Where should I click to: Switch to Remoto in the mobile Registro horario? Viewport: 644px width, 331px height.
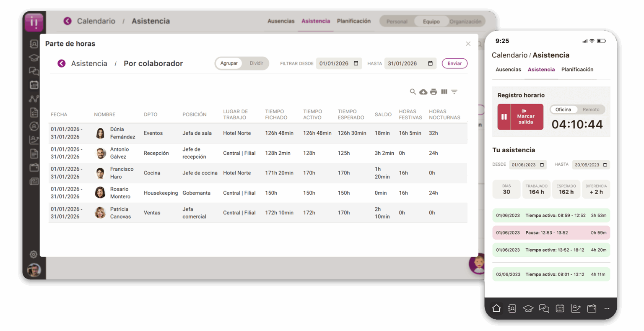pyautogui.click(x=591, y=109)
